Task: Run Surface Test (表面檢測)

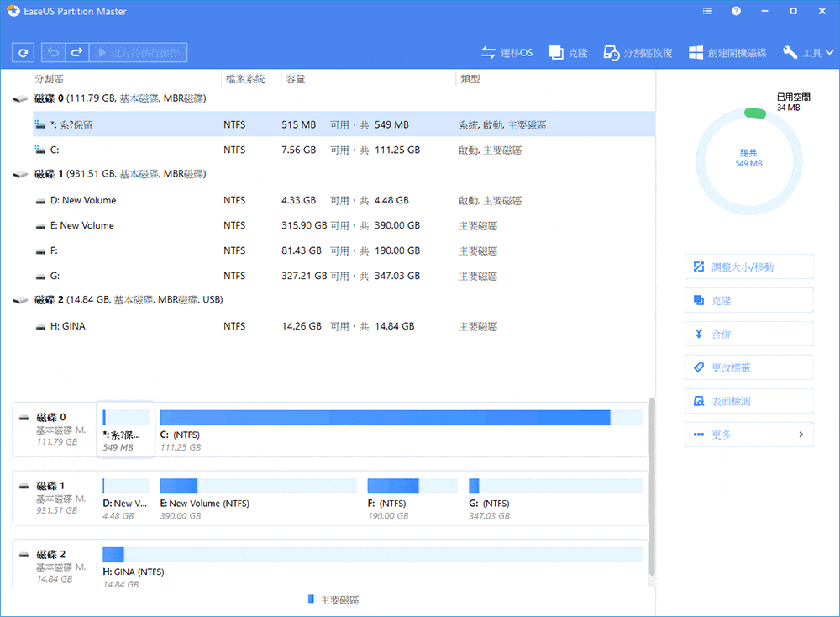Action: coord(748,401)
